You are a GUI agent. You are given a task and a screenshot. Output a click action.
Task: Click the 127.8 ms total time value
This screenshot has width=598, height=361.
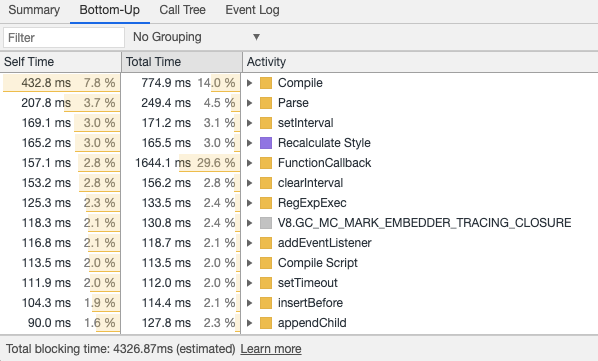point(166,323)
